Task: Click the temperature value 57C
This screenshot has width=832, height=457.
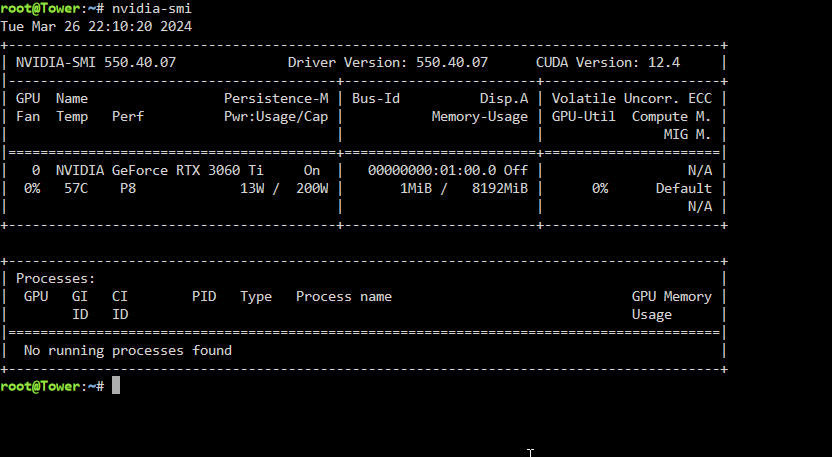Action: pyautogui.click(x=76, y=188)
